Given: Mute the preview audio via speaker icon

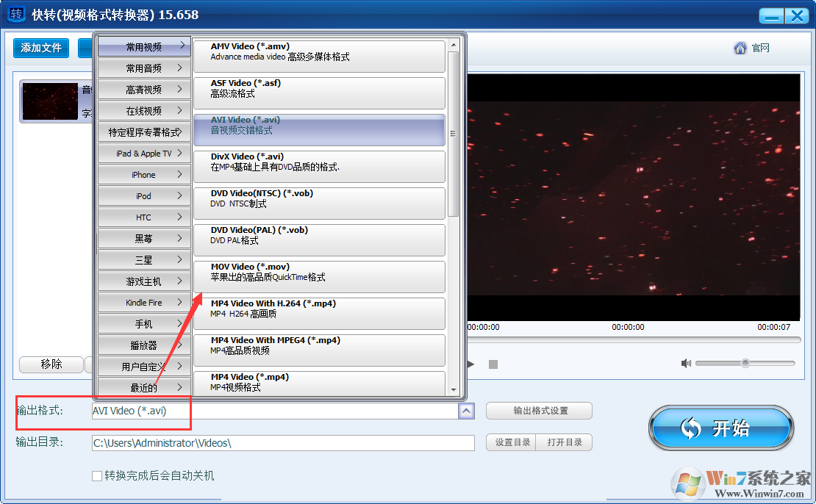Looking at the screenshot, I should (686, 362).
